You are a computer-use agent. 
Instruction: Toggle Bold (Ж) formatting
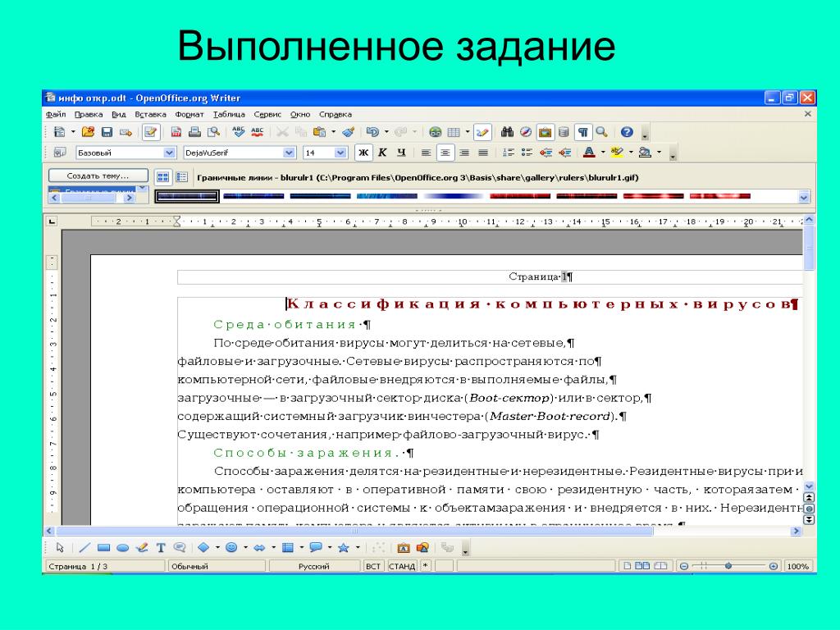click(x=363, y=153)
